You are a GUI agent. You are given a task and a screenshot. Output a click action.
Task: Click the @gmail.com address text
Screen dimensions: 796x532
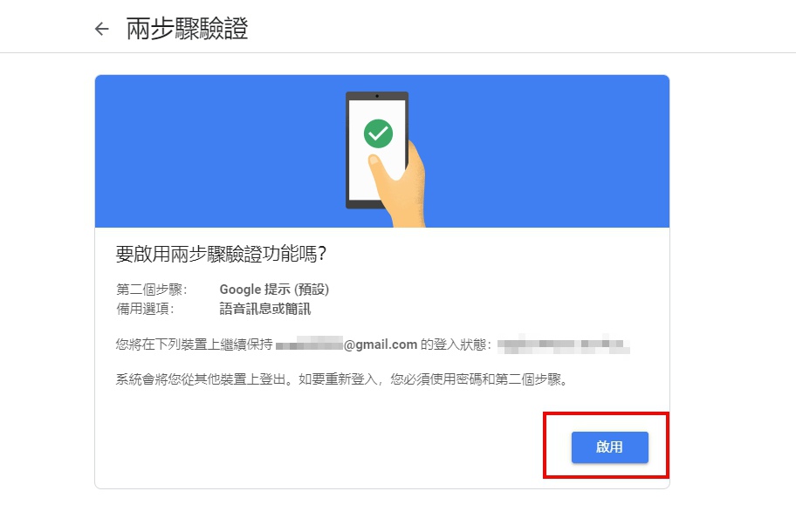click(381, 344)
